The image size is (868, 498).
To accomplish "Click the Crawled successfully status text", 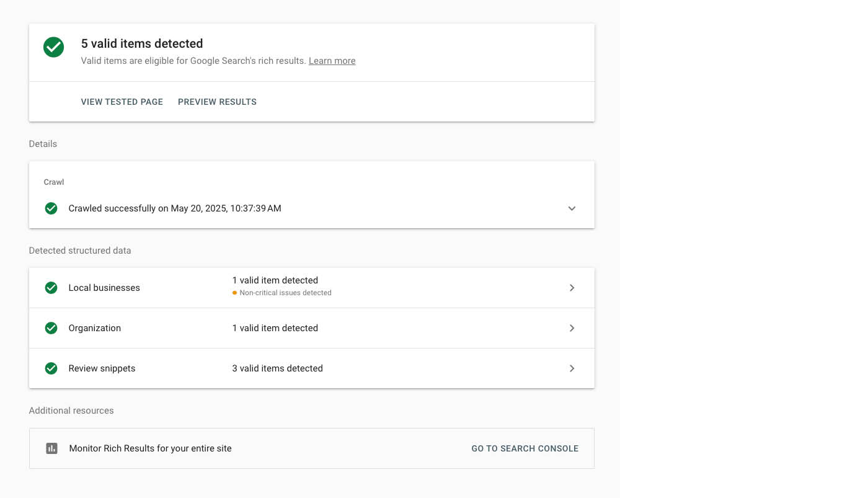I will tap(175, 208).
